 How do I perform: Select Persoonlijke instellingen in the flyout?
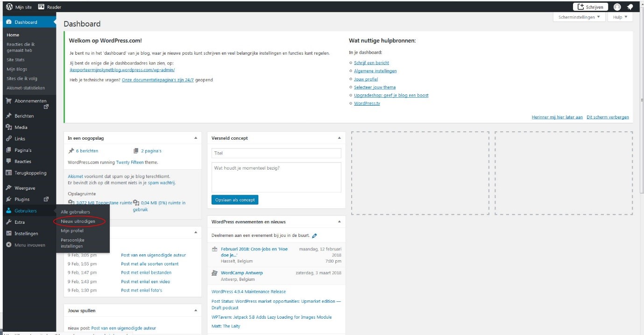73,243
